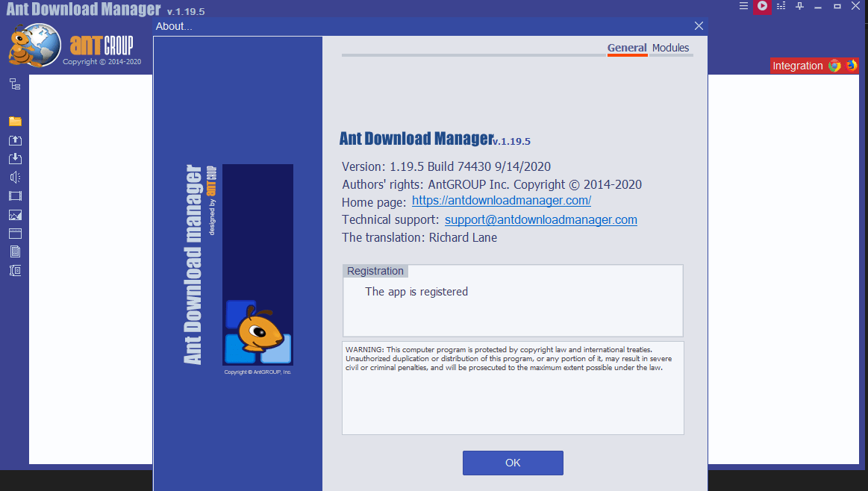This screenshot has width=868, height=491.
Task: Close the About dialog with X
Action: click(x=699, y=26)
